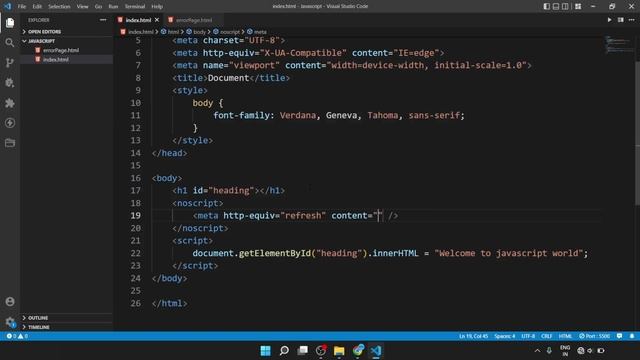Open taskbar Search

[x=284, y=351]
